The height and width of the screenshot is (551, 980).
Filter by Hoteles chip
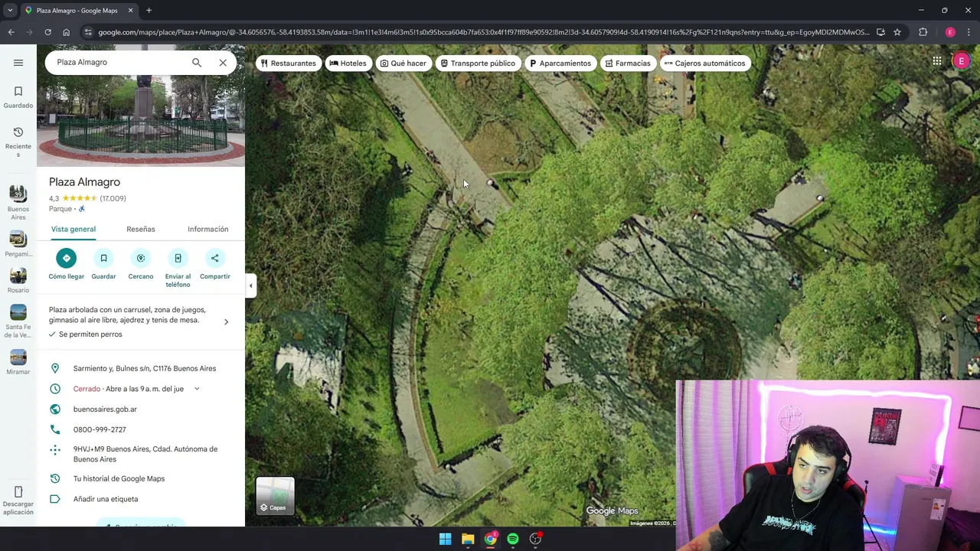[x=348, y=63]
